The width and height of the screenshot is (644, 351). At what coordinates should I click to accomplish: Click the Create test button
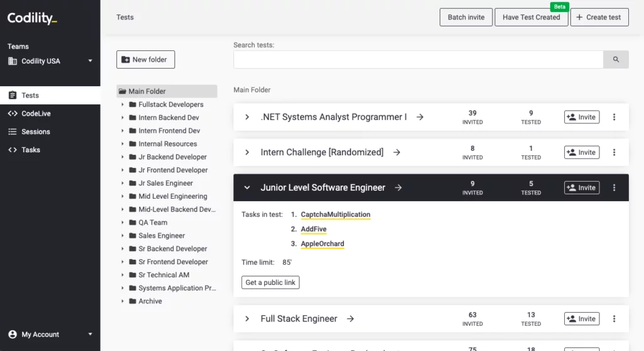coord(599,18)
